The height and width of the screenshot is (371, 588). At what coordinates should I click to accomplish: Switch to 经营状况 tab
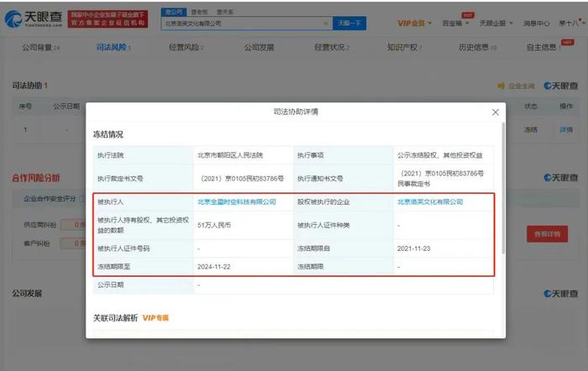point(332,47)
